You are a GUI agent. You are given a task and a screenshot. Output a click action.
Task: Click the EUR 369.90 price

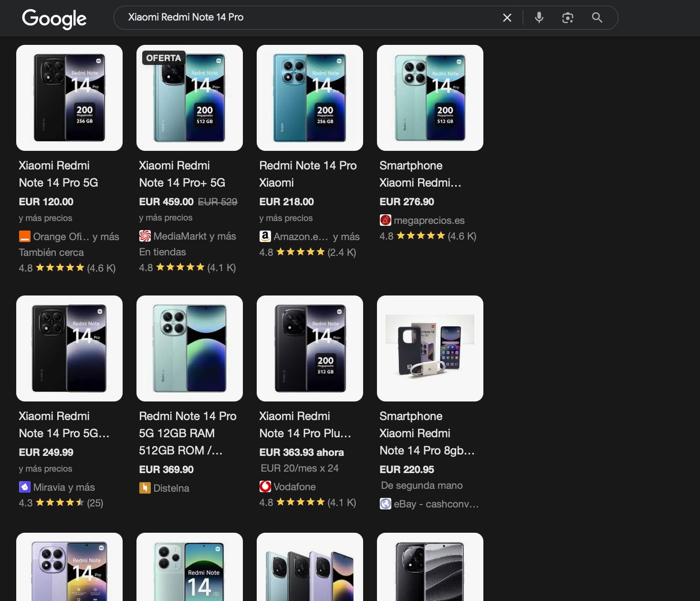(x=167, y=470)
